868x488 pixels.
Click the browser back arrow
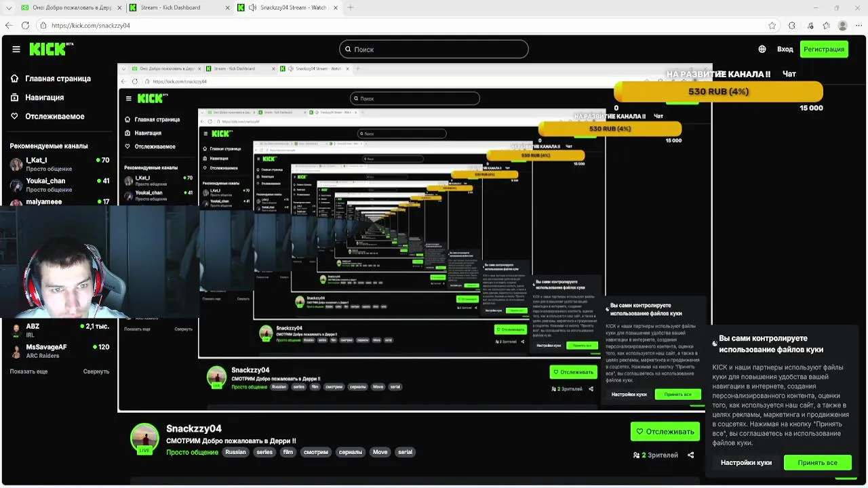click(8, 26)
